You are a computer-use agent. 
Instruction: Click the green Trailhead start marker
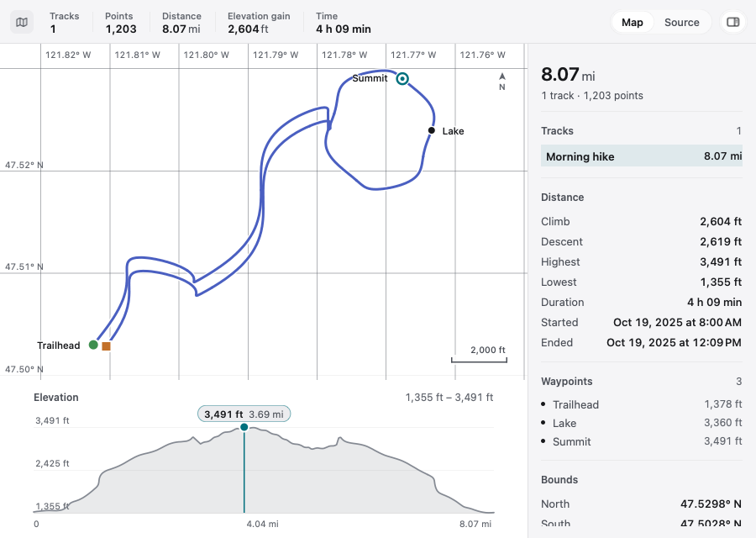93,345
